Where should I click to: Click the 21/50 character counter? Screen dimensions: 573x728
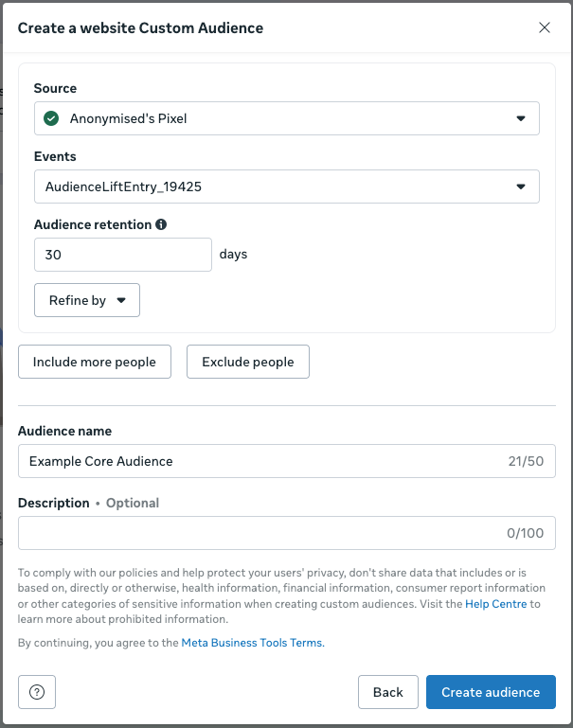click(526, 461)
